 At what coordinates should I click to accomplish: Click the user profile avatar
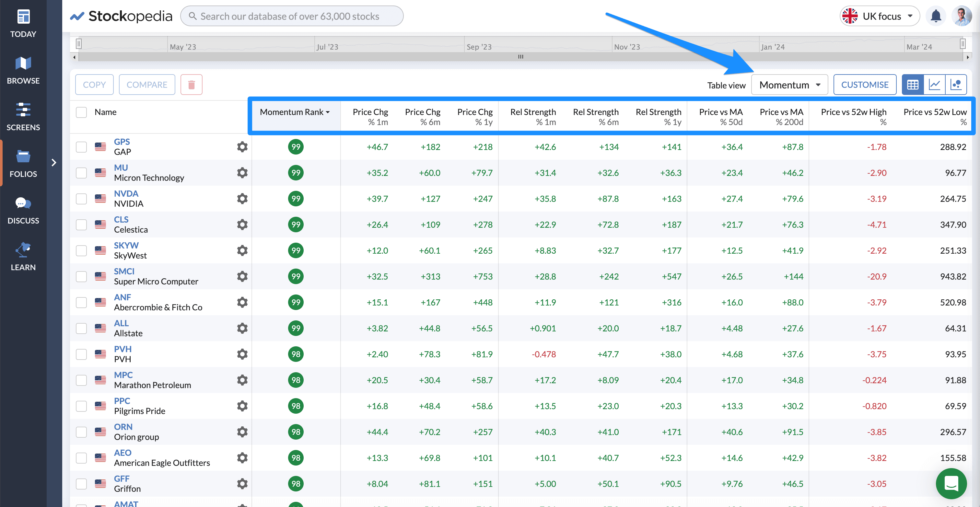(962, 16)
